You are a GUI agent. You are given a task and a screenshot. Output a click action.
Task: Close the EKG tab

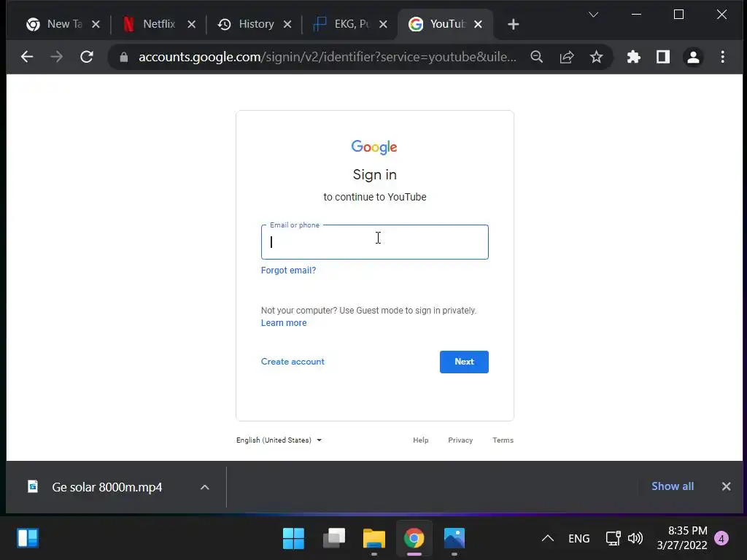383,24
